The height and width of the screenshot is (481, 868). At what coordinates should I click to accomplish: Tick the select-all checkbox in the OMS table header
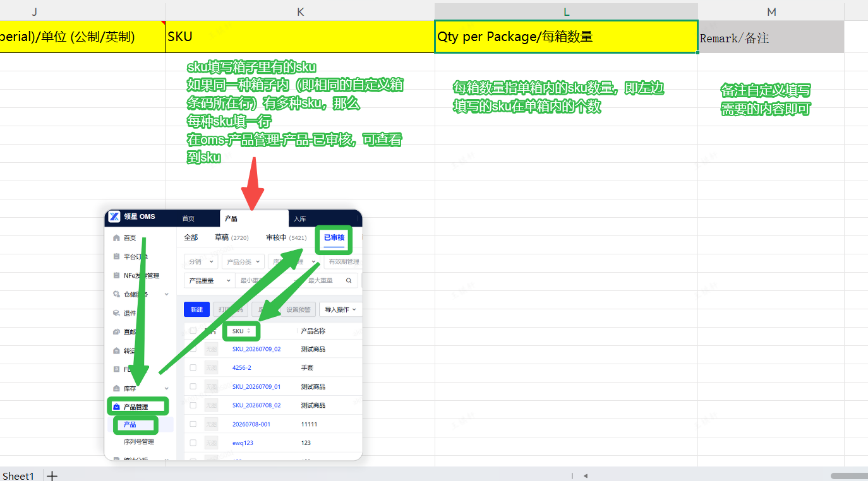coord(193,331)
